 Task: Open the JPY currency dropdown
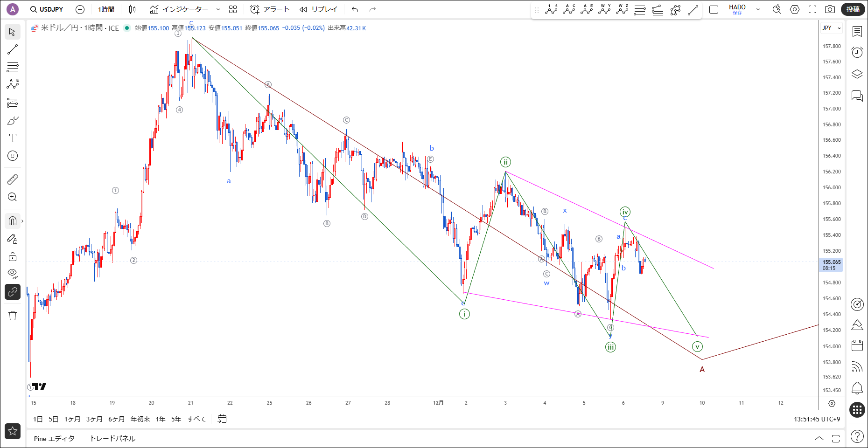pos(832,28)
